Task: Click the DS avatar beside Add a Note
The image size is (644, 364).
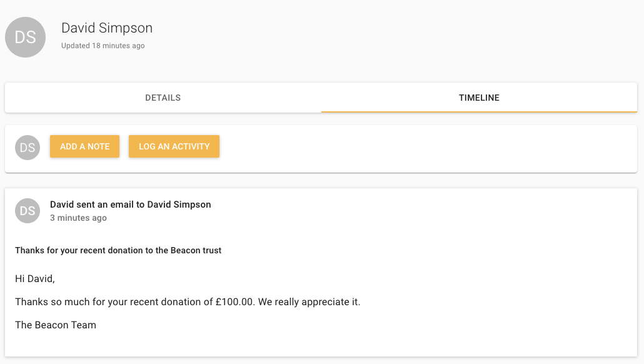Action: 28,148
